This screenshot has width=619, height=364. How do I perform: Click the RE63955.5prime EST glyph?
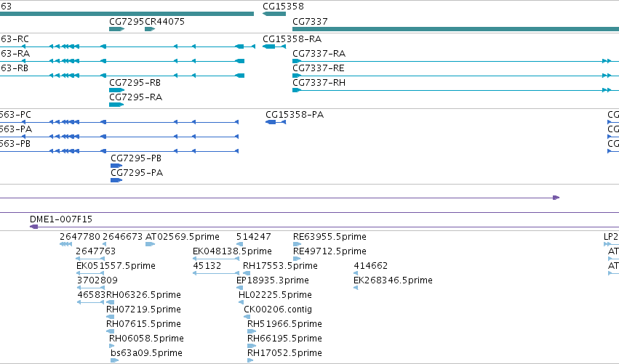click(297, 245)
